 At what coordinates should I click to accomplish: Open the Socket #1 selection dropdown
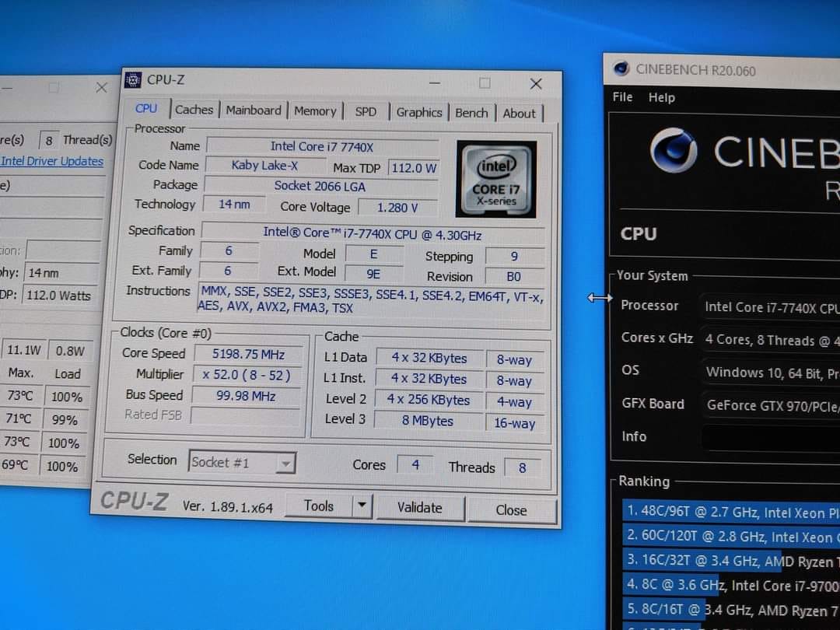point(286,464)
